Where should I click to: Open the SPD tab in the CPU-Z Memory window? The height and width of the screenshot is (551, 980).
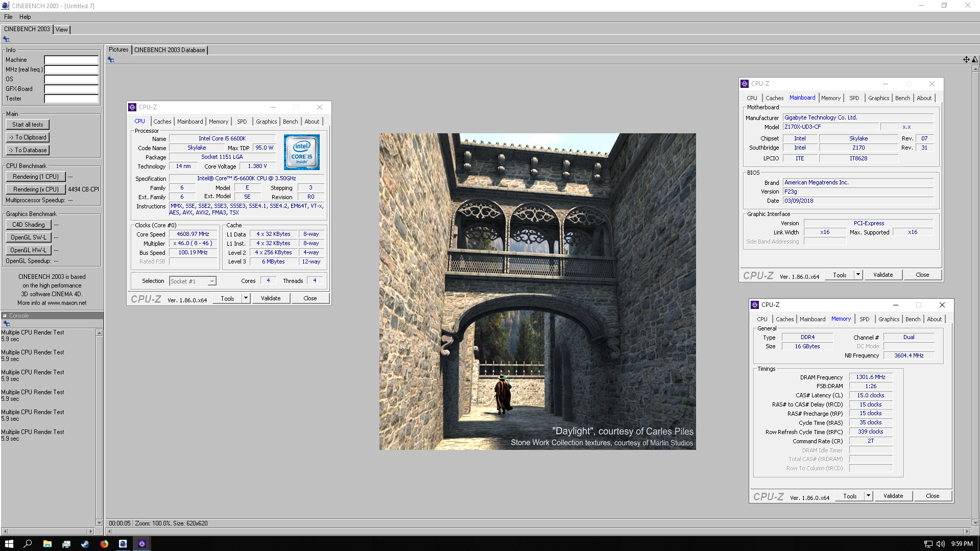click(x=864, y=319)
